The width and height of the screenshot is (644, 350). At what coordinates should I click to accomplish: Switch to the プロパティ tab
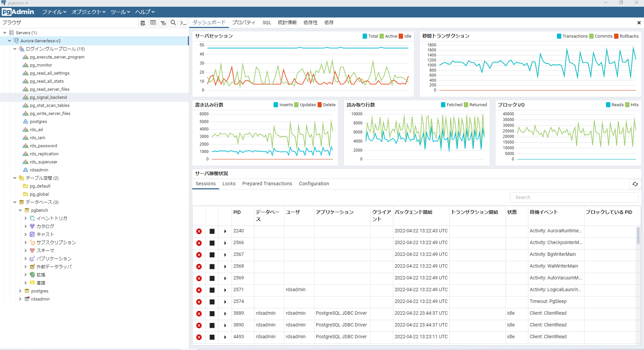point(244,23)
